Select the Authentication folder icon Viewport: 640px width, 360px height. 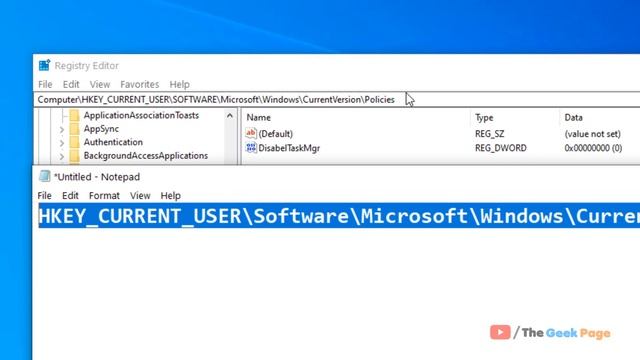(74, 142)
